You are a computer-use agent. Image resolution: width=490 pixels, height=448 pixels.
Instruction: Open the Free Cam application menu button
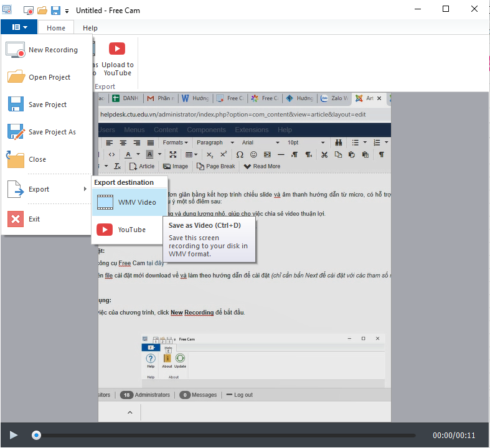19,27
